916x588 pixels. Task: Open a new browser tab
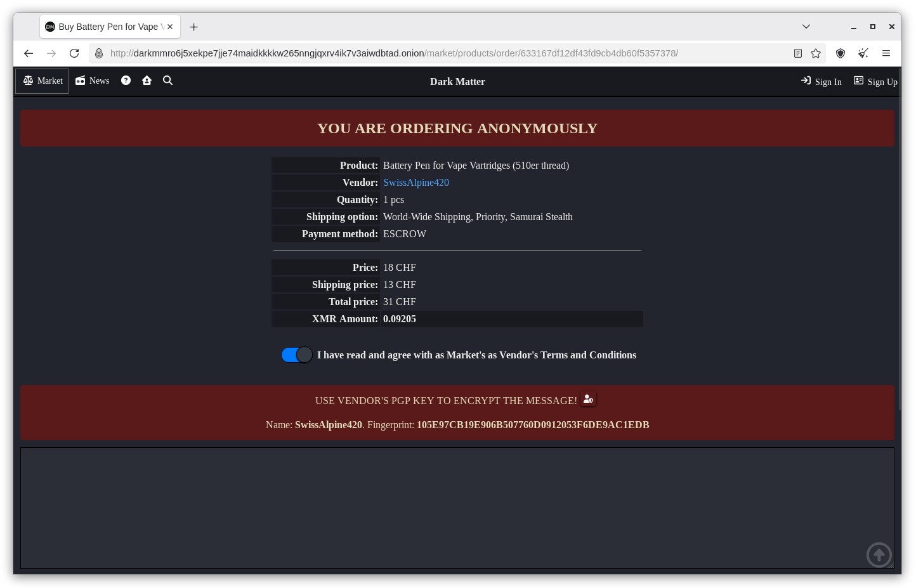tap(194, 27)
